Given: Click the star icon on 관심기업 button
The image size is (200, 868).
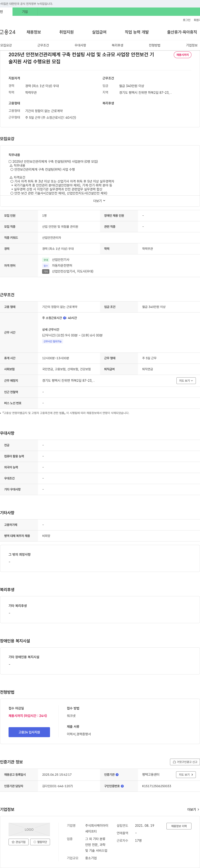Looking at the screenshot, I should (x=13, y=842).
